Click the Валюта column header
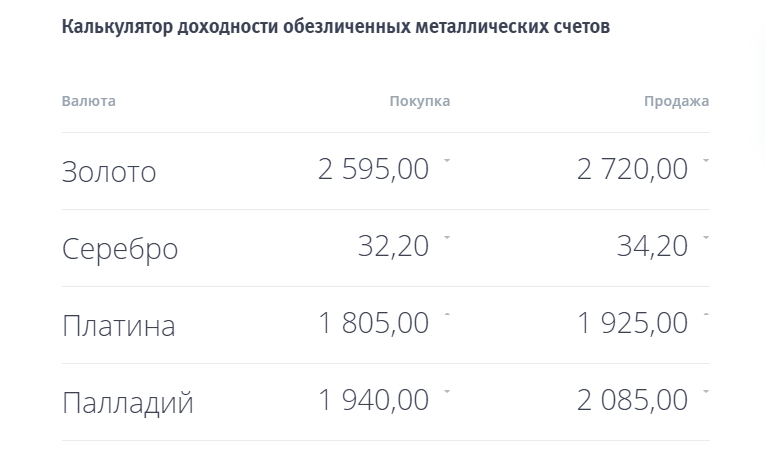This screenshot has height=471, width=765. tap(88, 101)
